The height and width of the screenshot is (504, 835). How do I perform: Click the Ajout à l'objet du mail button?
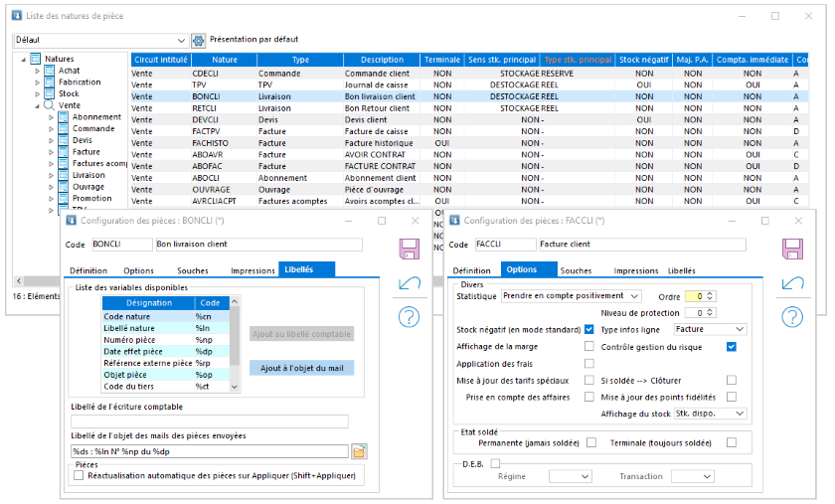point(301,368)
